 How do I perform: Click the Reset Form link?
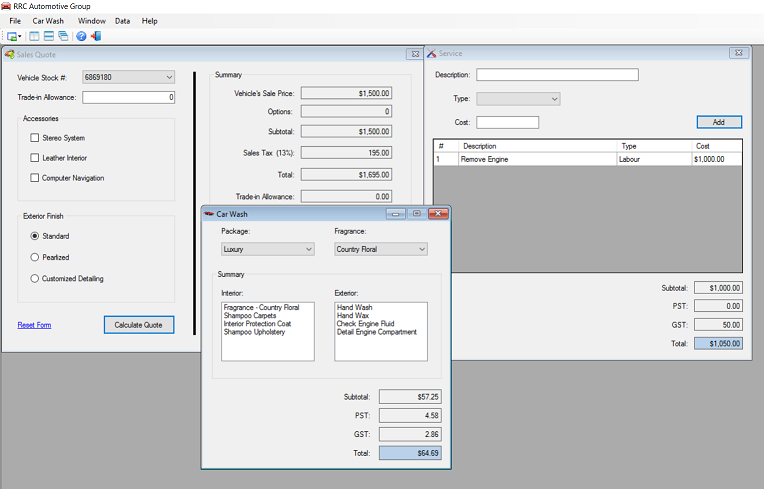(x=34, y=325)
